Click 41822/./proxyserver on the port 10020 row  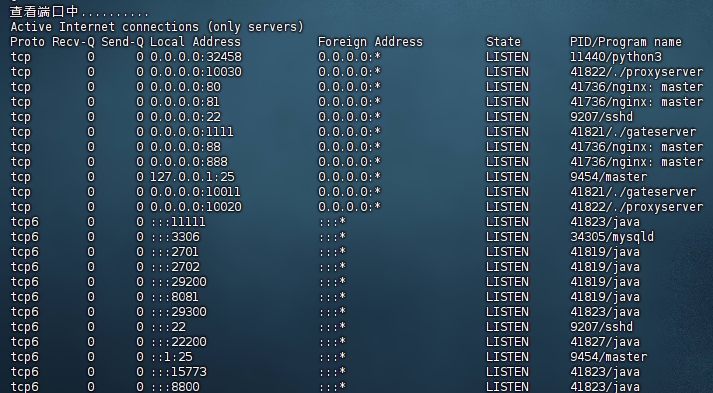[637, 207]
